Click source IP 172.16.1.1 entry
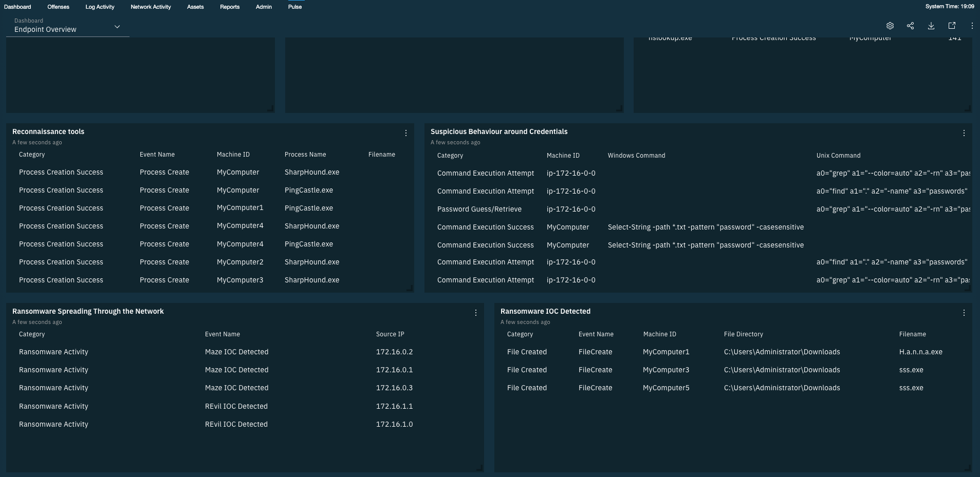The width and height of the screenshot is (980, 477). [x=394, y=406]
